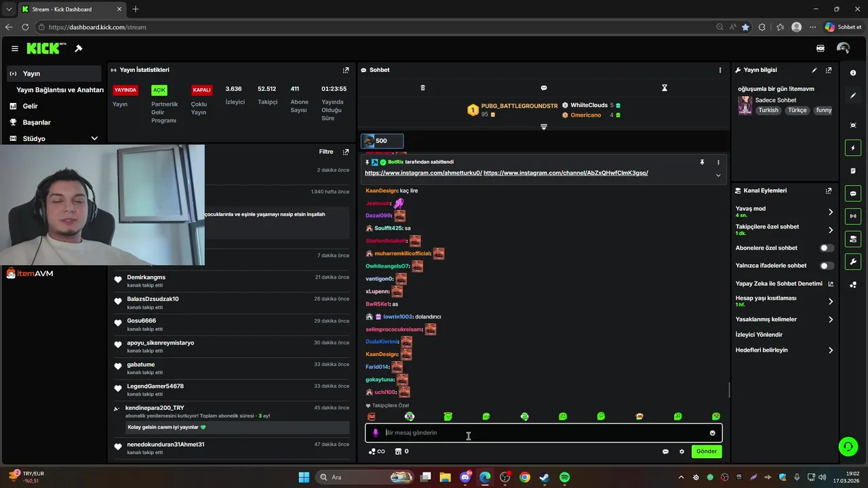Open Yayın in the left sidebar

(x=54, y=73)
